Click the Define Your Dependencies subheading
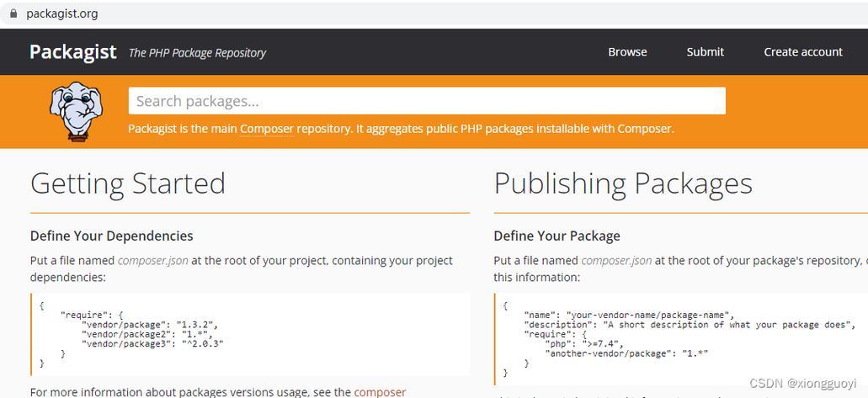 pos(112,236)
